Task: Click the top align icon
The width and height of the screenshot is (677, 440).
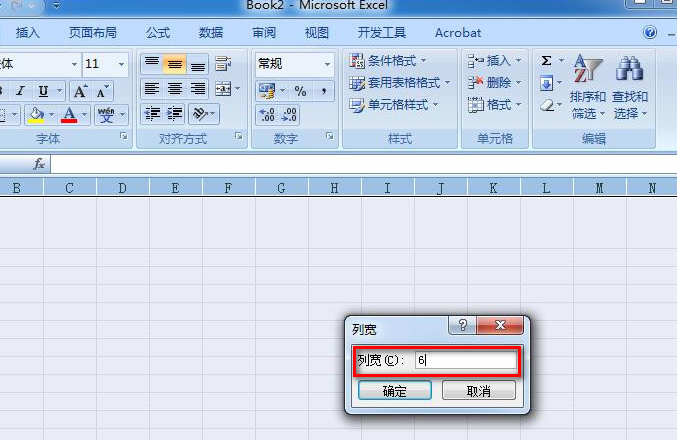Action: pyautogui.click(x=152, y=64)
